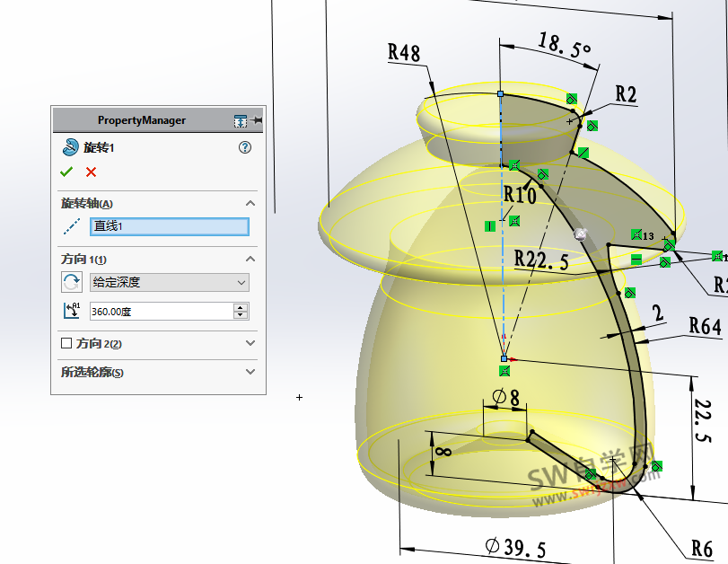
Task: Expand the 所选轮廓 section
Action: [x=250, y=372]
